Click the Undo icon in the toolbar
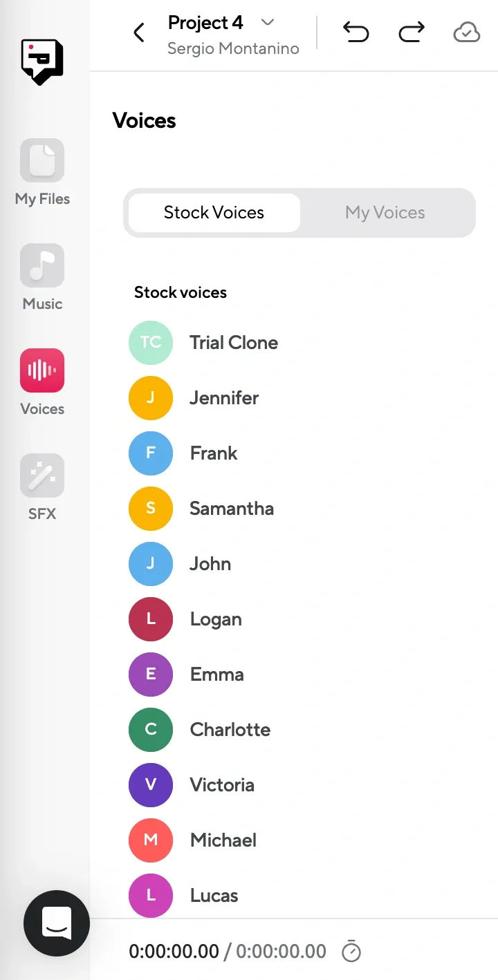Image resolution: width=498 pixels, height=980 pixels. [x=356, y=32]
